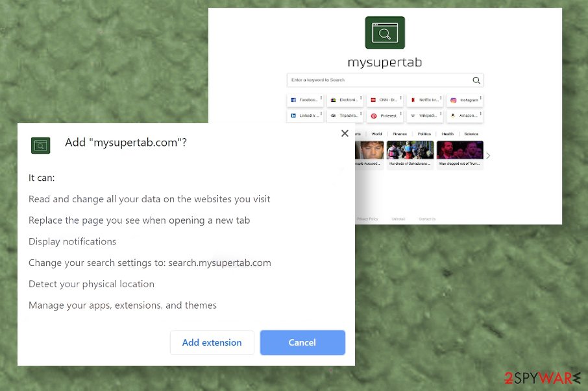588x391 pixels.
Task: Open the Tripadvisor shortcut tile
Action: click(x=345, y=115)
